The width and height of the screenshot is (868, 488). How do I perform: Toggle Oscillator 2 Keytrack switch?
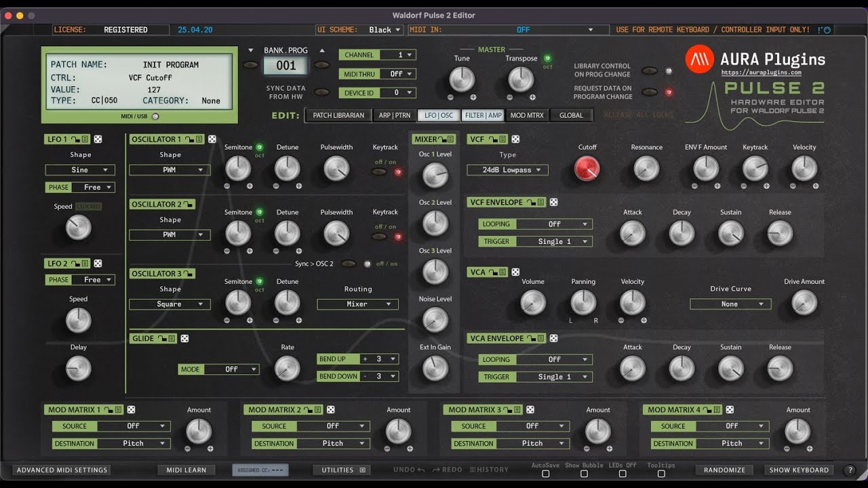(x=379, y=237)
